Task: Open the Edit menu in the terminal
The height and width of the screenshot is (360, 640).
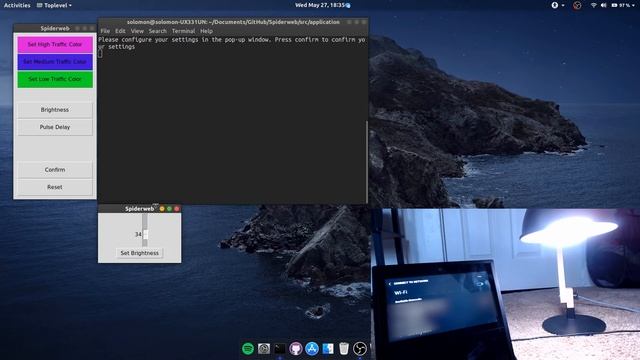Action: tap(120, 31)
